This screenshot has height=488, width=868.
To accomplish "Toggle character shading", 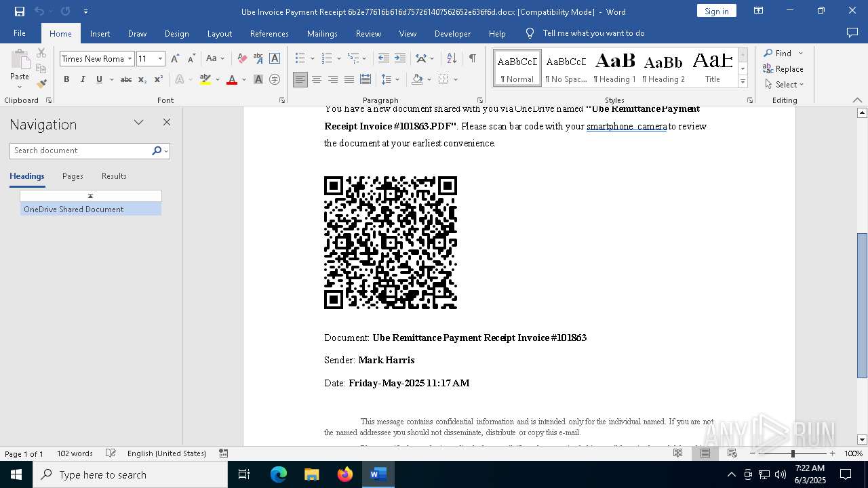I will coord(258,79).
